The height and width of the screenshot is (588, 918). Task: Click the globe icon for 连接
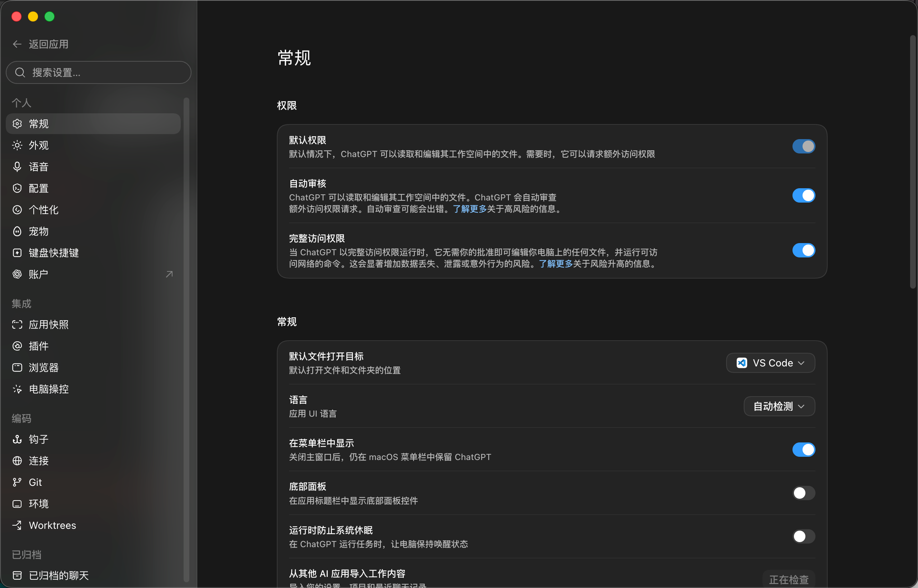click(17, 461)
